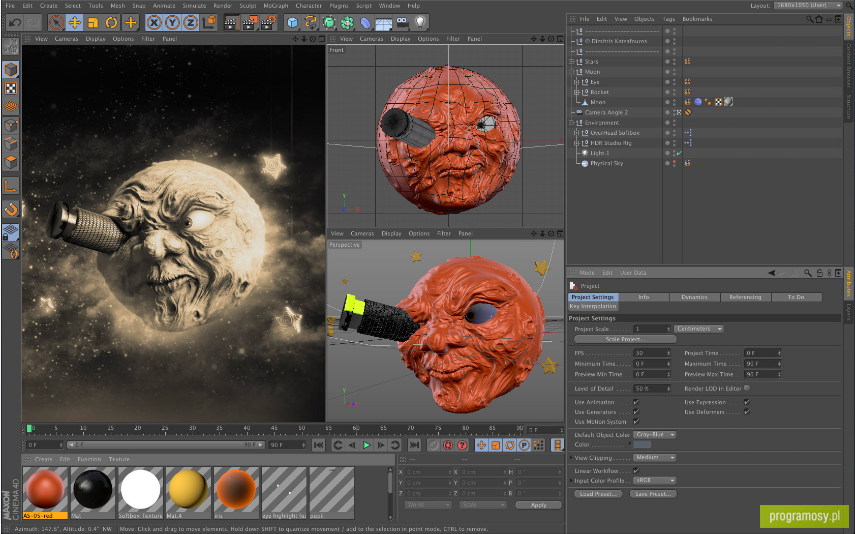Toggle Use Motion System checkbox

[636, 422]
